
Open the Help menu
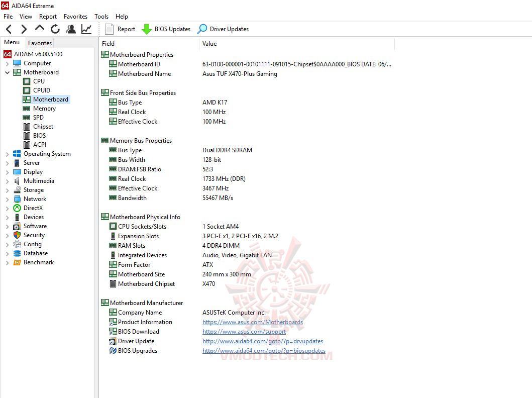point(122,16)
